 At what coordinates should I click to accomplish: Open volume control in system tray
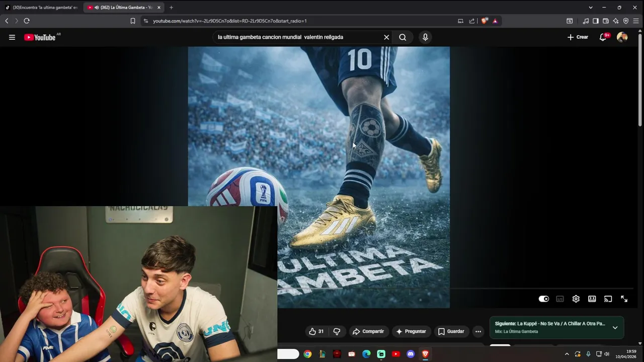click(607, 354)
